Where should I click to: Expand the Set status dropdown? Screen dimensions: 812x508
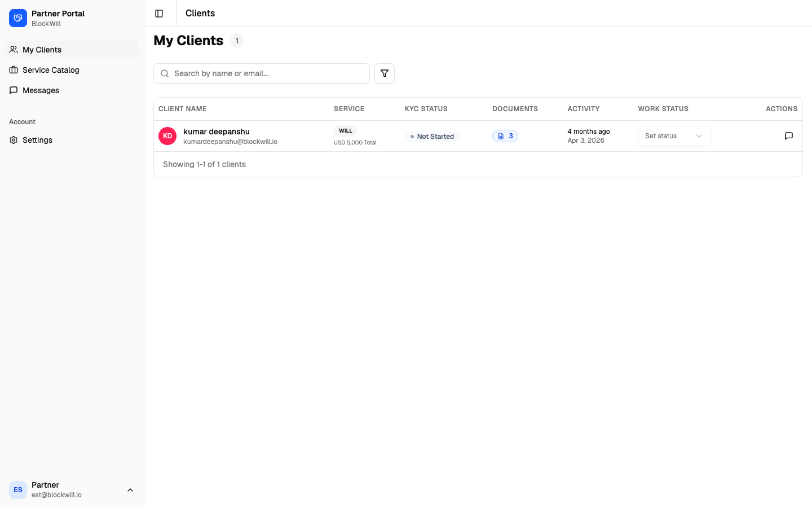(674, 136)
